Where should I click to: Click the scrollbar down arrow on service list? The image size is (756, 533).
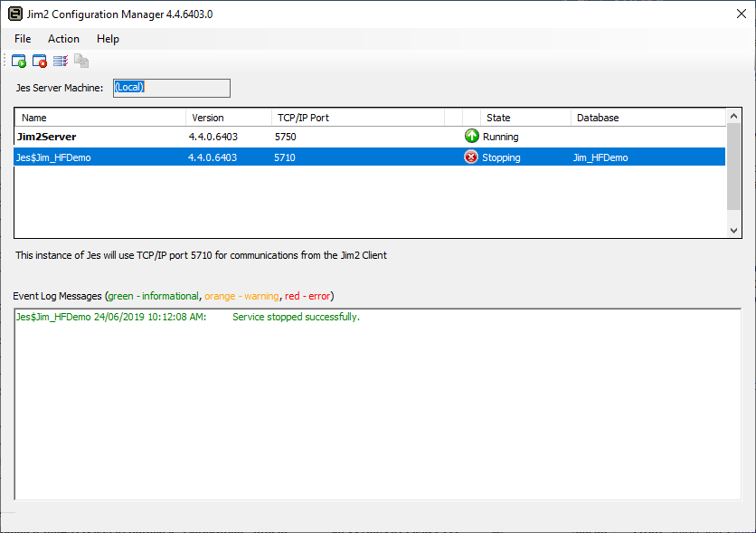tap(734, 229)
